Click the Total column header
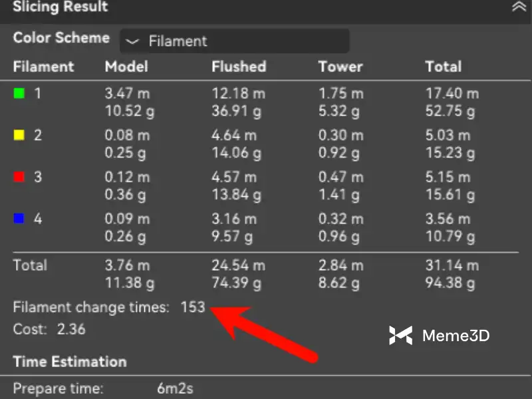 pyautogui.click(x=444, y=66)
